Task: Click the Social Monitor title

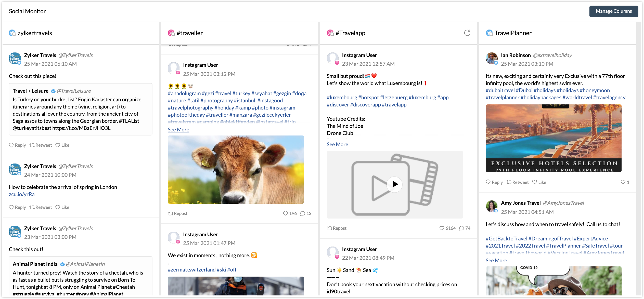Action: pos(27,11)
